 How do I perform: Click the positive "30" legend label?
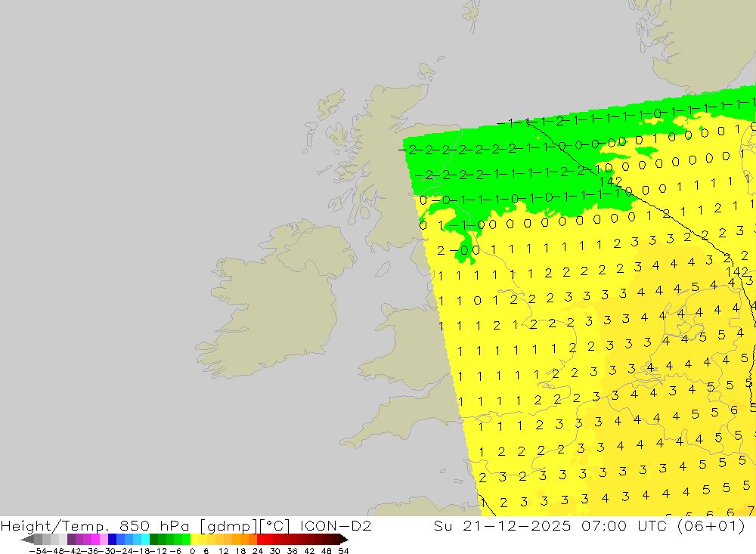[275, 551]
